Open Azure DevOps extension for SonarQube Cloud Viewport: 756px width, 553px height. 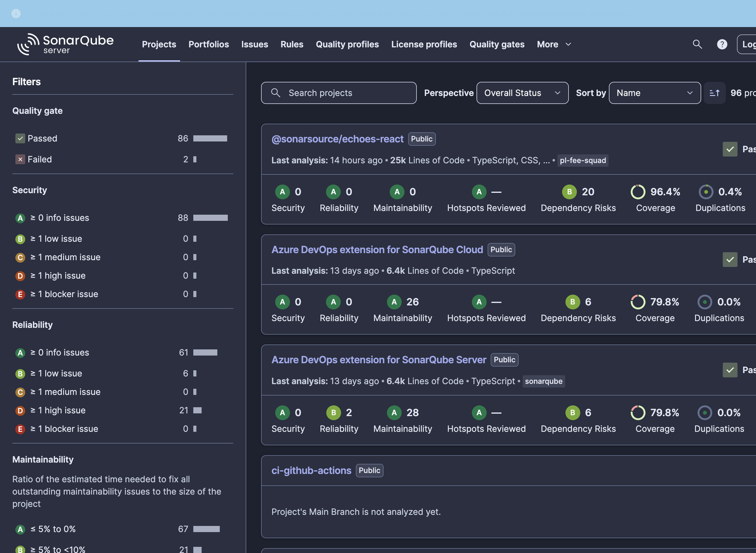[x=377, y=250]
